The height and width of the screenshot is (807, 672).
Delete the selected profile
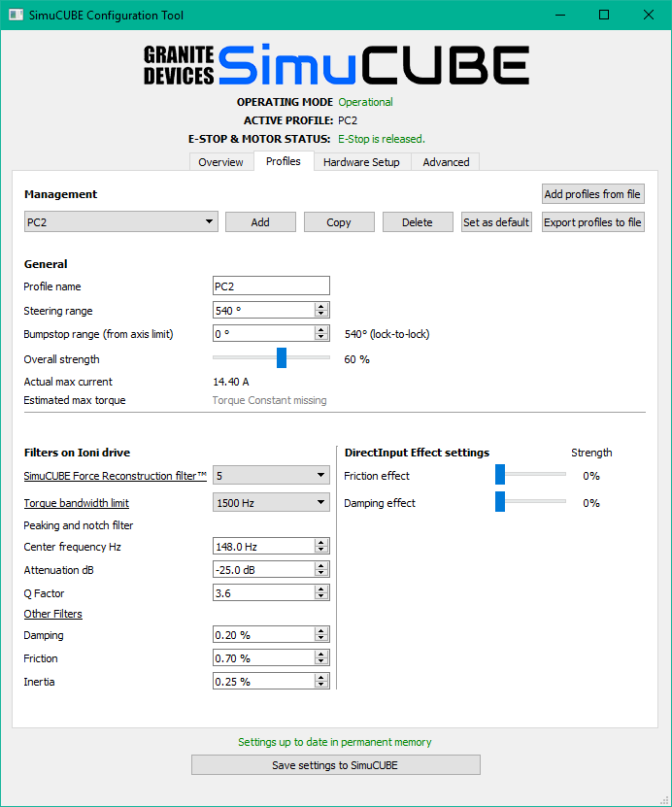(x=418, y=222)
